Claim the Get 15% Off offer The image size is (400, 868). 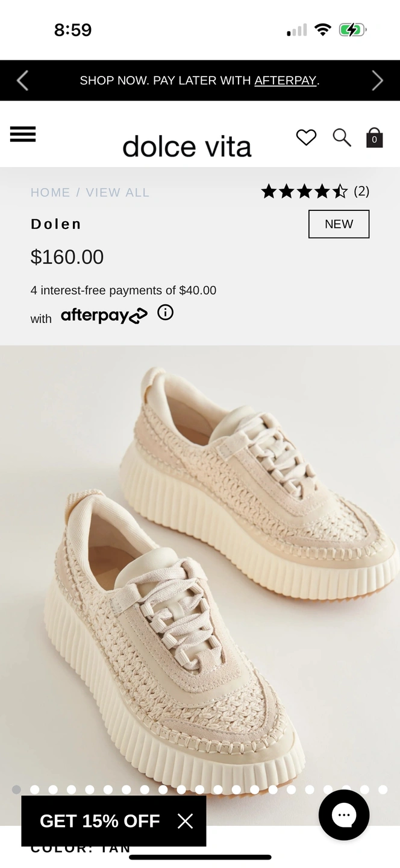pos(100,821)
